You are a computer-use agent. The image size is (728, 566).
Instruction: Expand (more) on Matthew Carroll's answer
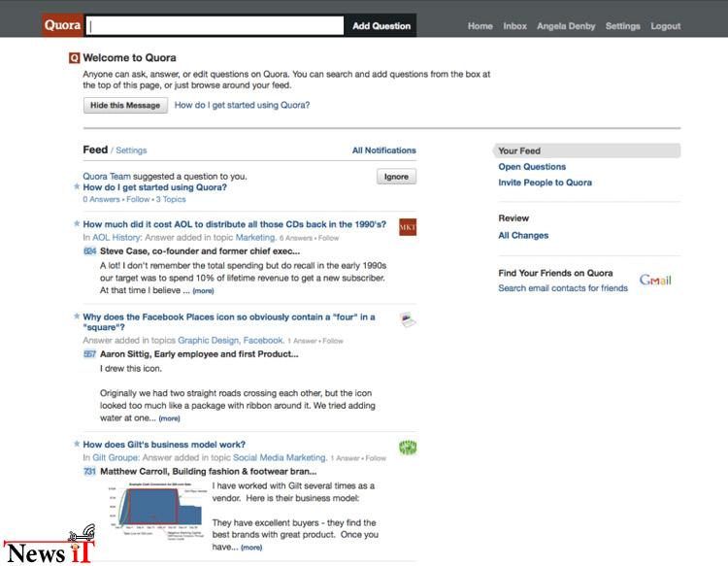pyautogui.click(x=251, y=548)
